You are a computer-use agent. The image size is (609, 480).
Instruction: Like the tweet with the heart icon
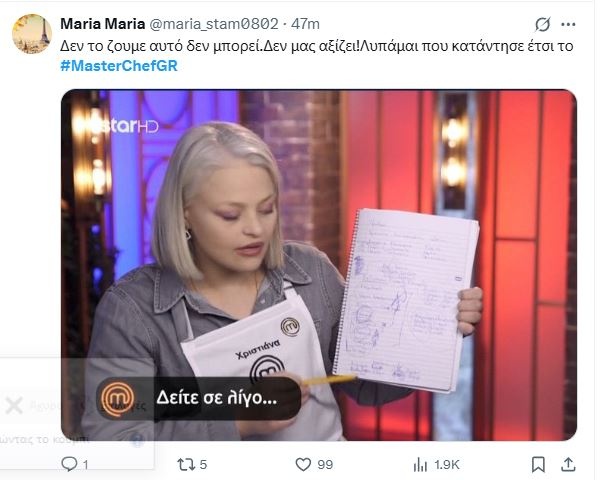(303, 464)
